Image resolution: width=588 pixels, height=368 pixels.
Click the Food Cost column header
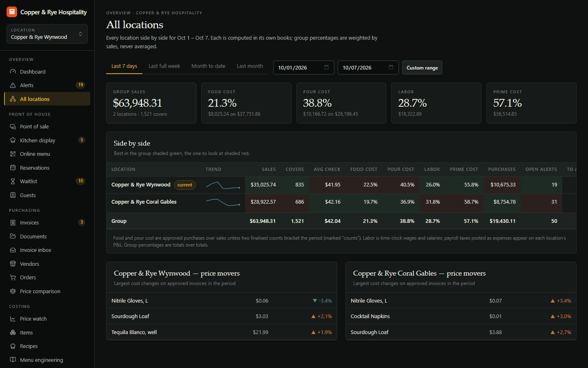pyautogui.click(x=364, y=169)
